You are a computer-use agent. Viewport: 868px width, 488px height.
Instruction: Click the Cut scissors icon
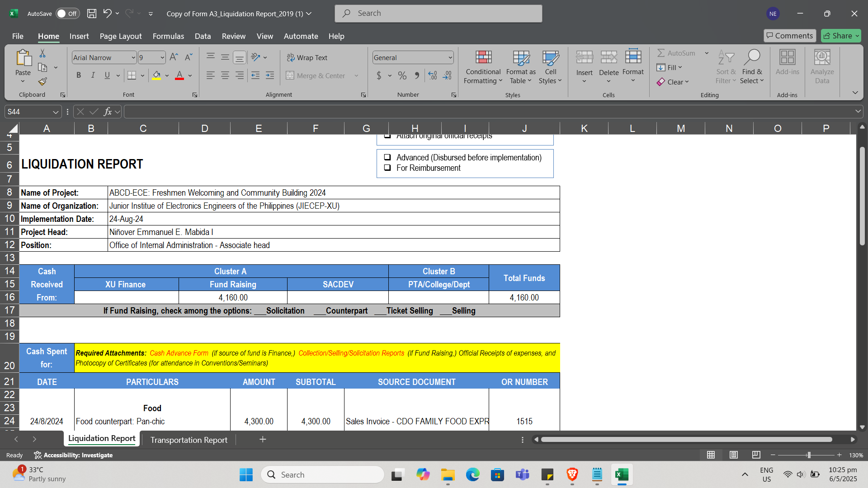[42, 53]
